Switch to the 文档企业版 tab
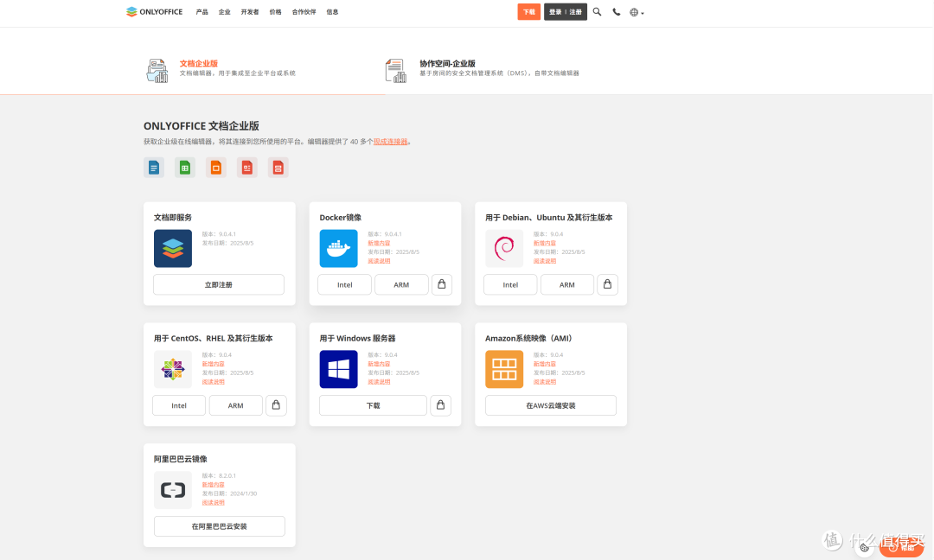934x560 pixels. (198, 63)
